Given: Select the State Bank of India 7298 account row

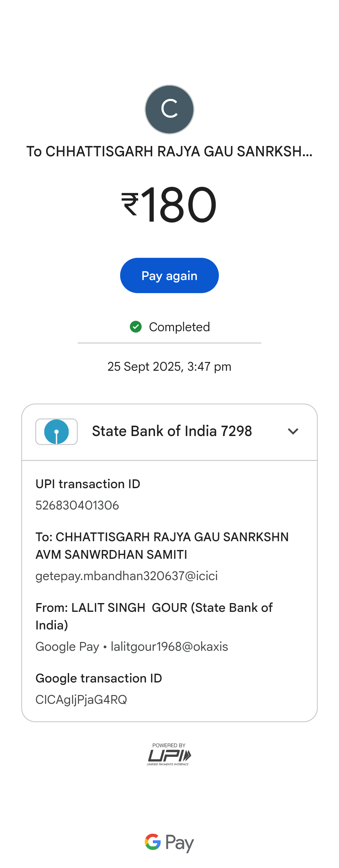Looking at the screenshot, I should click(x=172, y=431).
